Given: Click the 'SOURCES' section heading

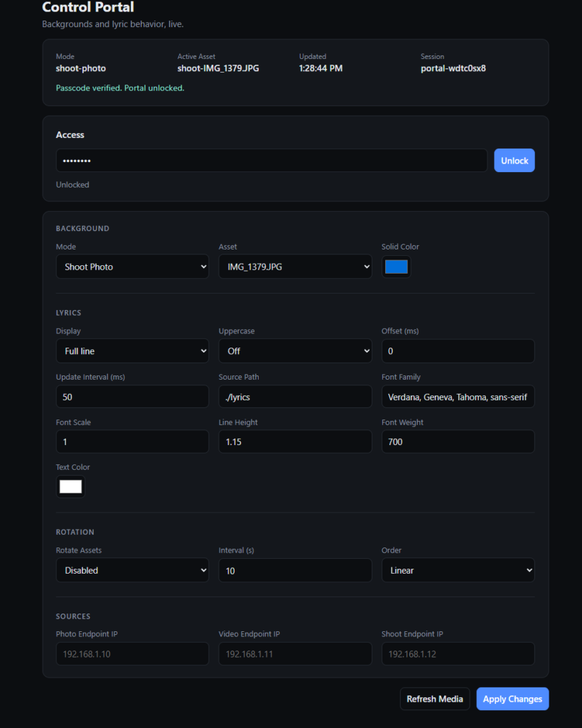Looking at the screenshot, I should (x=73, y=616).
